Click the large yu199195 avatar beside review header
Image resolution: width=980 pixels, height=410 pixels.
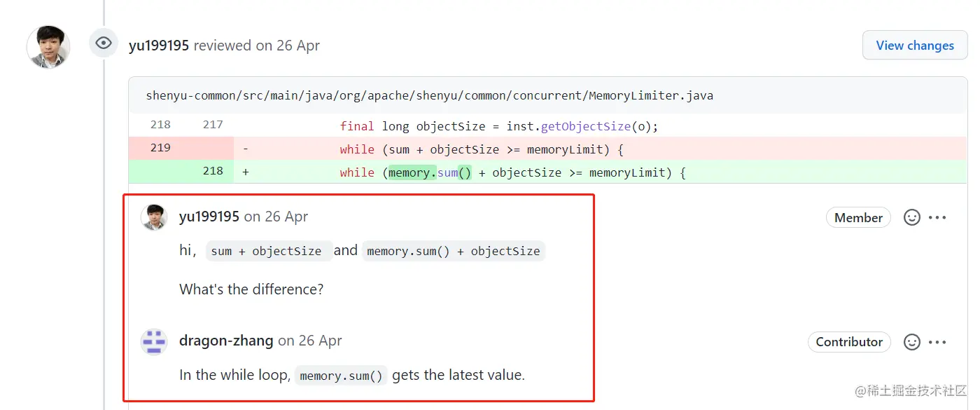[x=48, y=47]
